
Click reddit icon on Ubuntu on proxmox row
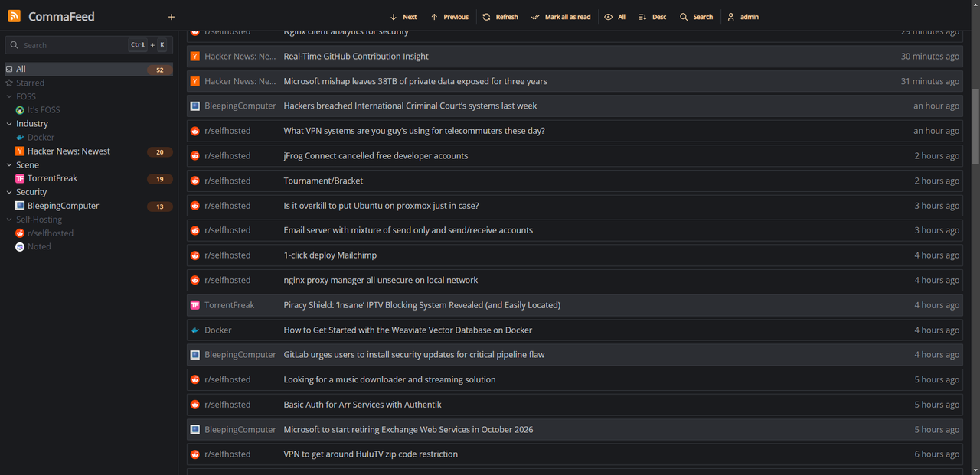[x=195, y=206]
